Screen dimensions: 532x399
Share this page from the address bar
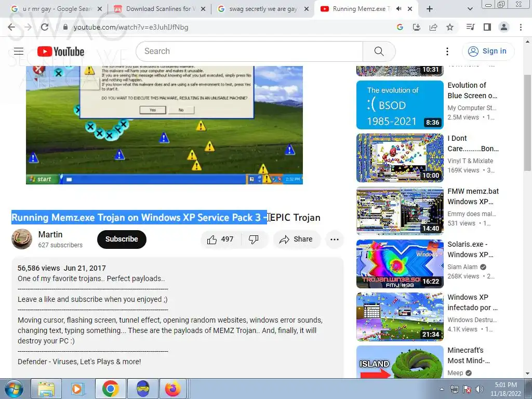(433, 27)
